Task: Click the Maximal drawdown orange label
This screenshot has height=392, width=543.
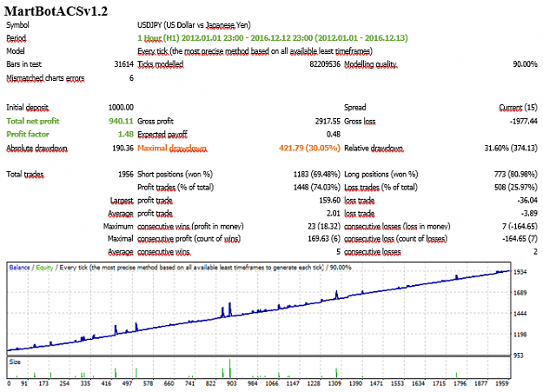Action: tap(172, 148)
